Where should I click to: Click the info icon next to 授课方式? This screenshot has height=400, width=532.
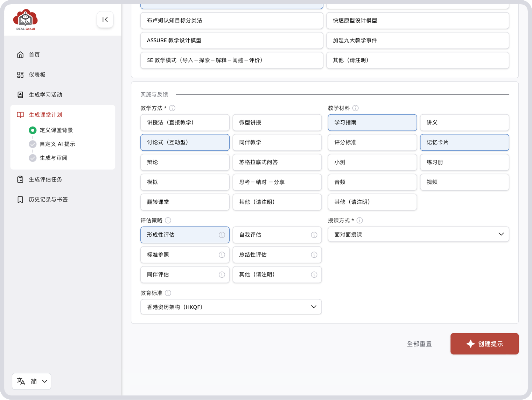click(x=360, y=220)
